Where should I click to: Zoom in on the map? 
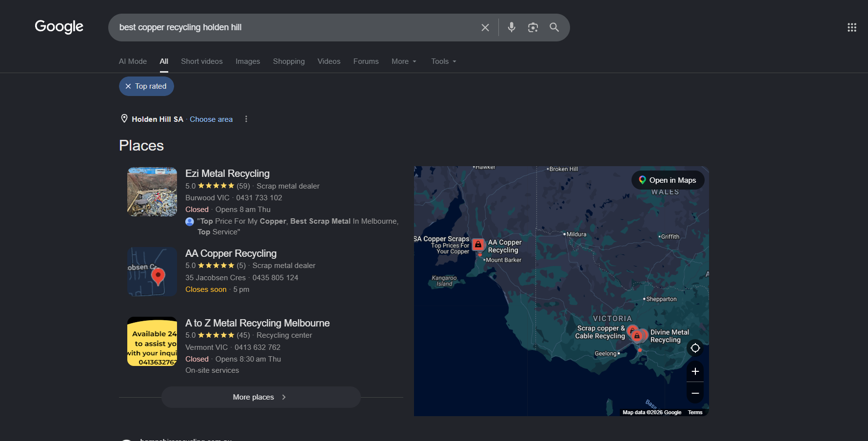pyautogui.click(x=695, y=371)
